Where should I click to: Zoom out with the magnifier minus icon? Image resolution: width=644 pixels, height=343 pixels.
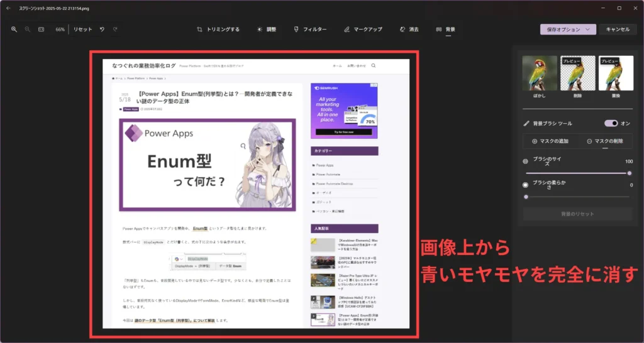click(x=28, y=30)
